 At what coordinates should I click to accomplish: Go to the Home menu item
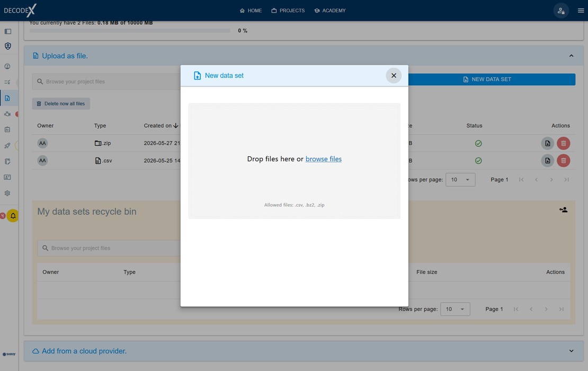251,11
